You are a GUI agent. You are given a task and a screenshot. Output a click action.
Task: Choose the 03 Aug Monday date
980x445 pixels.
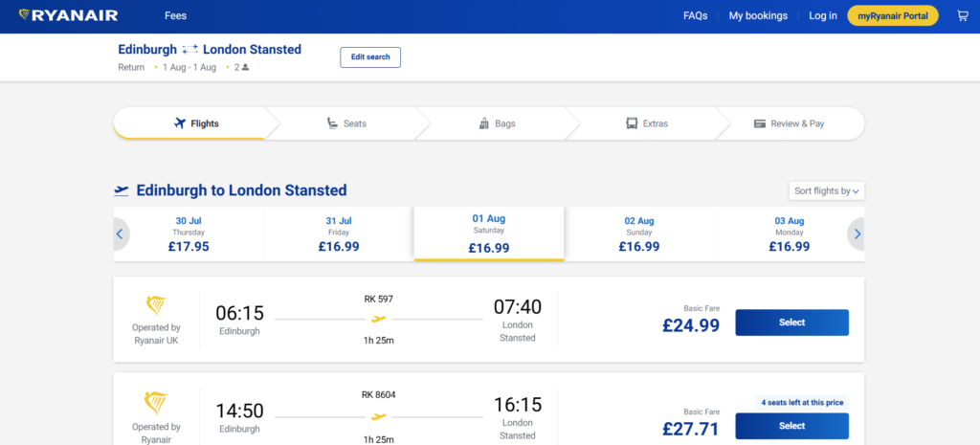[x=790, y=234]
